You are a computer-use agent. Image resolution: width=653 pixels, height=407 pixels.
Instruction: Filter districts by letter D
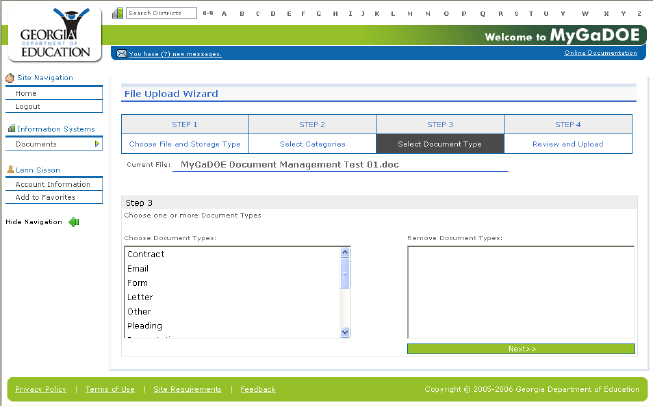pos(273,14)
